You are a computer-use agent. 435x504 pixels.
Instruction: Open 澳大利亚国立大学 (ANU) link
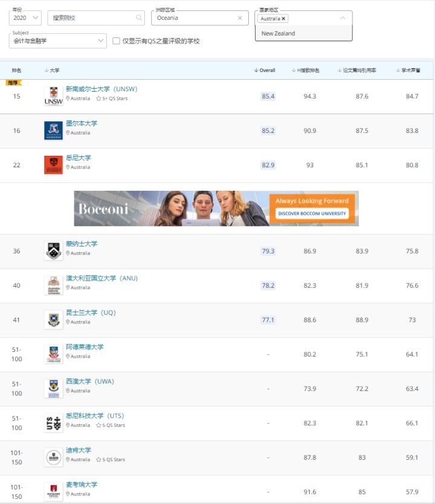101,278
